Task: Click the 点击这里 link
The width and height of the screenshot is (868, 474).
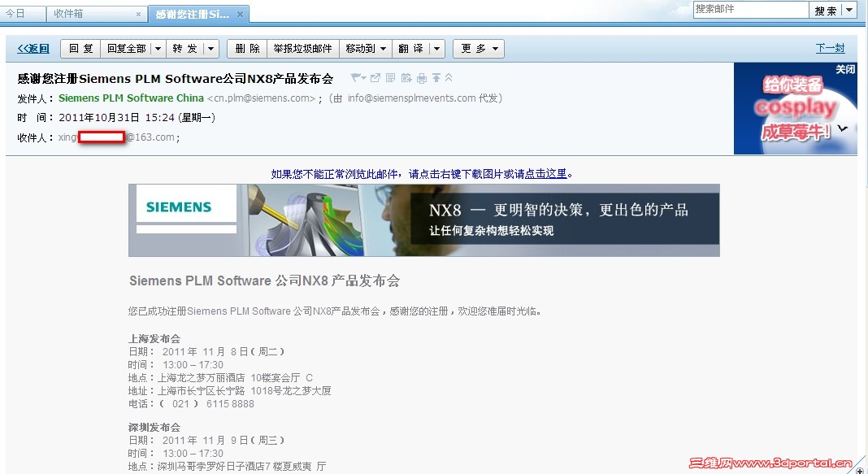Action: click(546, 174)
